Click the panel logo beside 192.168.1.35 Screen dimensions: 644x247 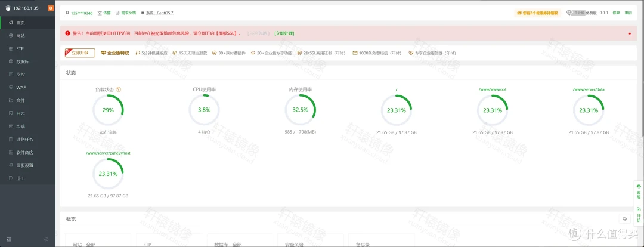coord(8,8)
